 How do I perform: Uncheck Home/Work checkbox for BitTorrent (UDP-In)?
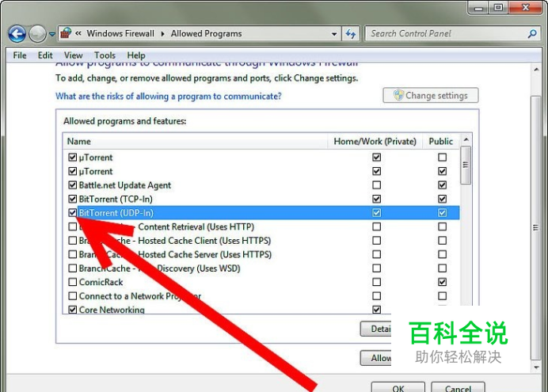tap(376, 212)
